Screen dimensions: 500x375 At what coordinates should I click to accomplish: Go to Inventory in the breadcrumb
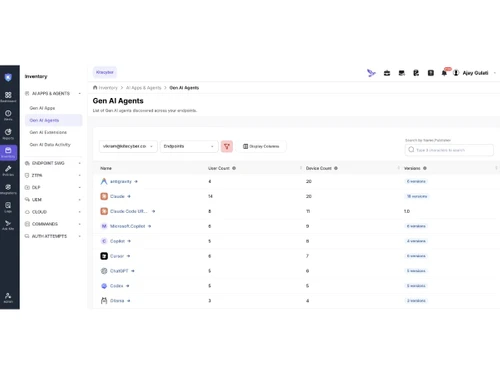coord(108,88)
